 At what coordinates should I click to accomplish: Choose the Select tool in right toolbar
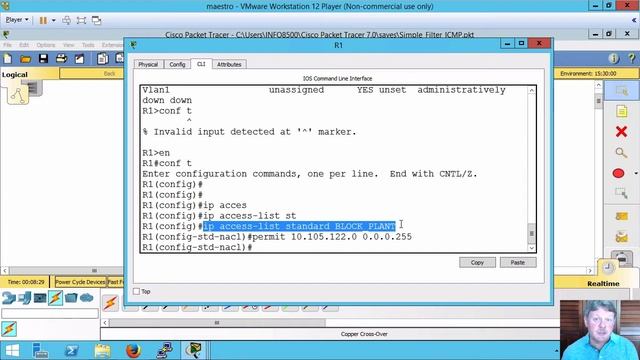tap(621, 91)
